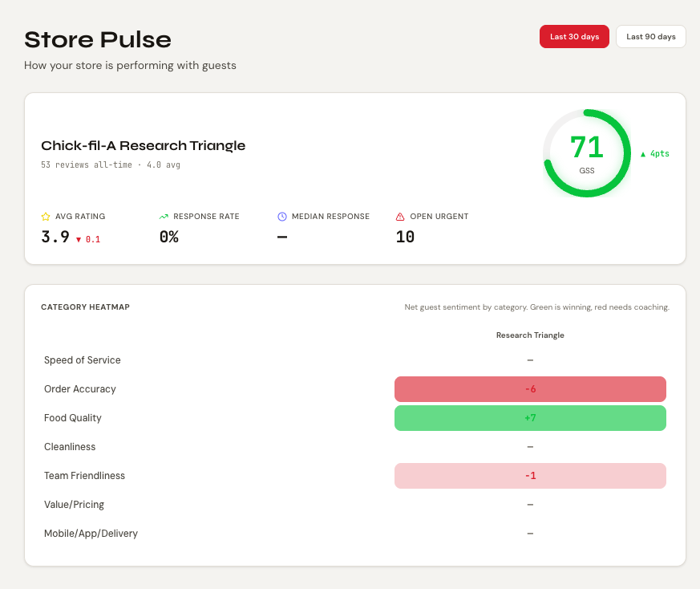700x589 pixels.
Task: Click the dash under Median Response
Action: pyautogui.click(x=282, y=237)
